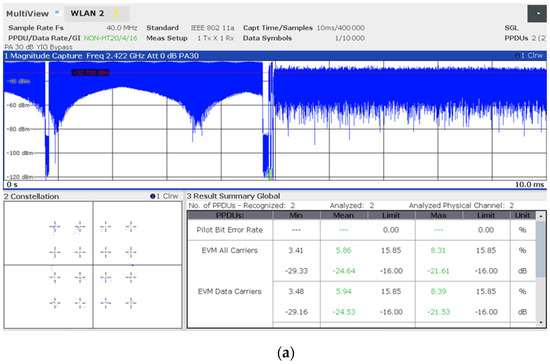Click the Unit column header
This screenshot has width=550, height=364.
[x=522, y=215]
